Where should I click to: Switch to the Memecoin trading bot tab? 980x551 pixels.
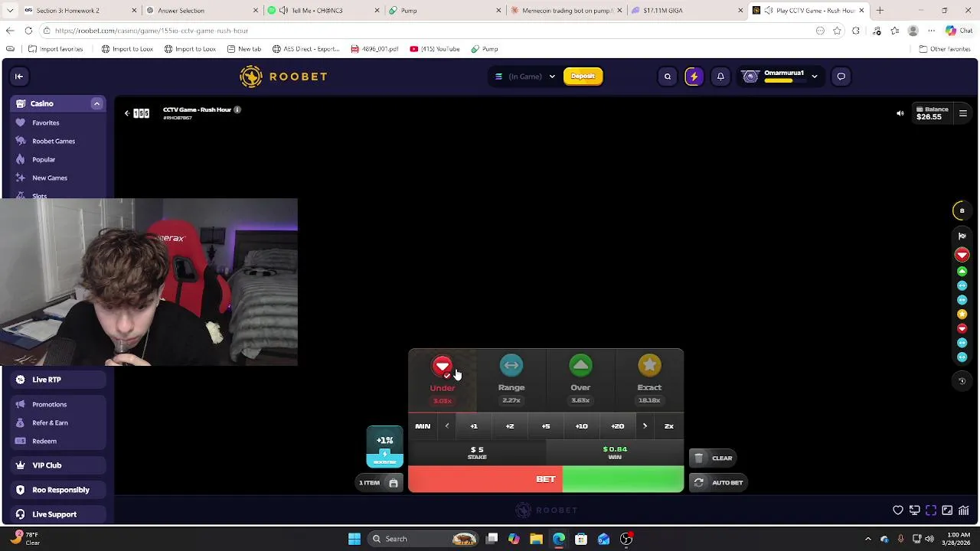567,11
